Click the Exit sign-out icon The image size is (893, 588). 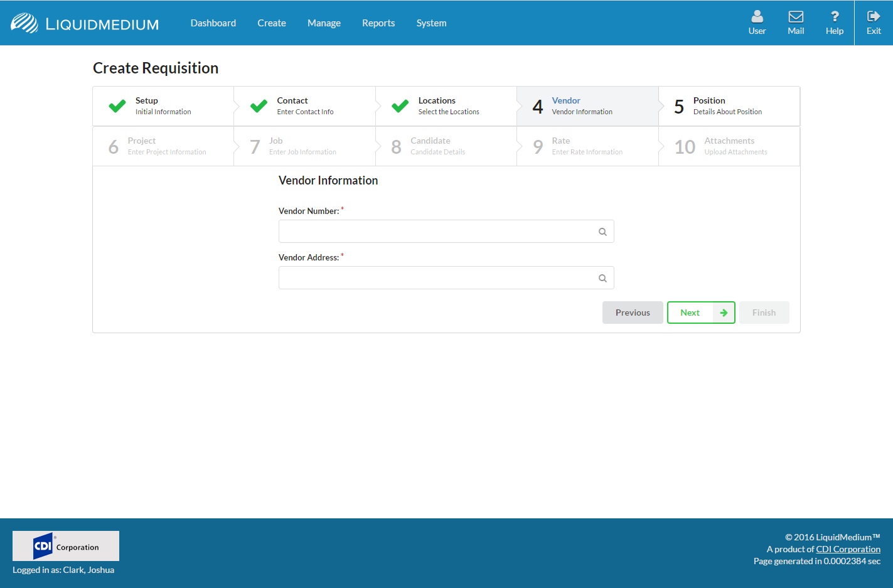point(874,17)
